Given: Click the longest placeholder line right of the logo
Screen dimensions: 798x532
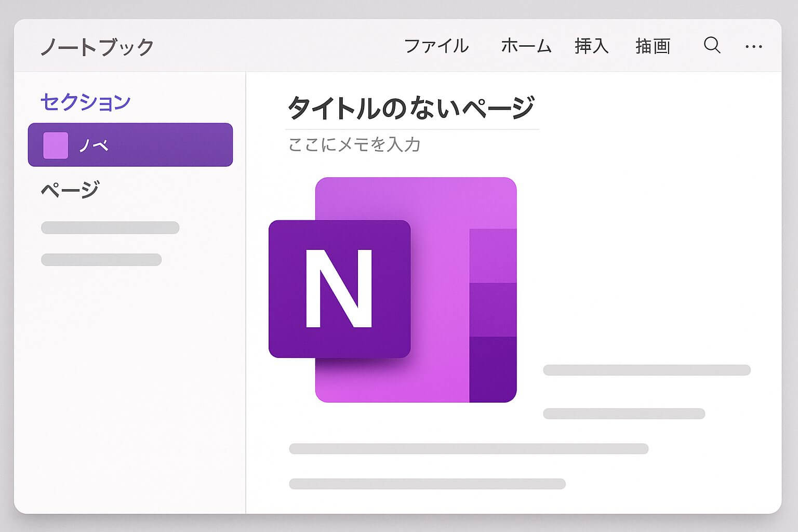Looking at the screenshot, I should coord(646,370).
